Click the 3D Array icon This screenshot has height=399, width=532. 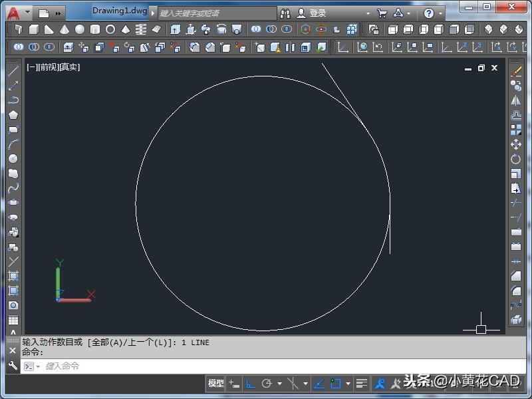(x=352, y=29)
